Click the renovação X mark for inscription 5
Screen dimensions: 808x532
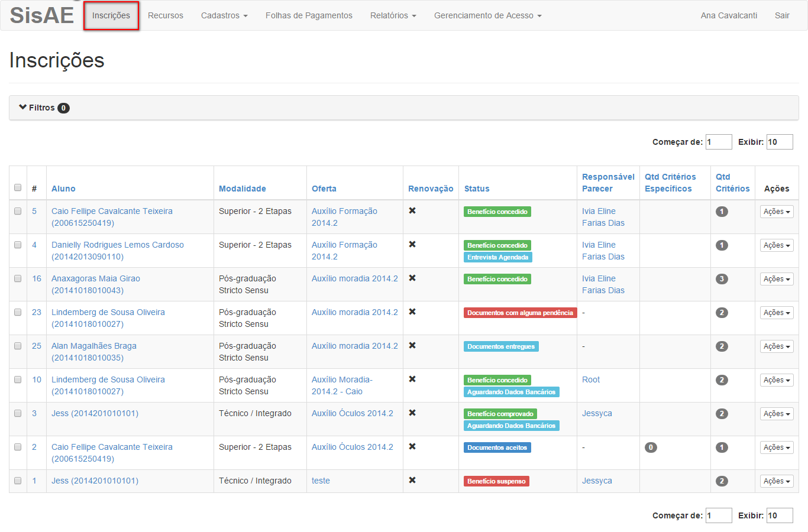point(412,210)
